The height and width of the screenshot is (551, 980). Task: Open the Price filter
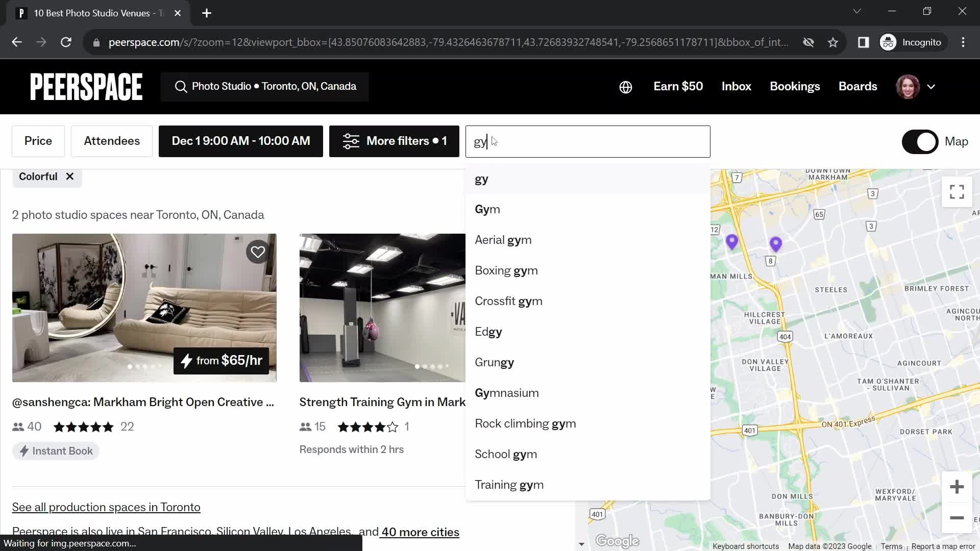pyautogui.click(x=38, y=141)
